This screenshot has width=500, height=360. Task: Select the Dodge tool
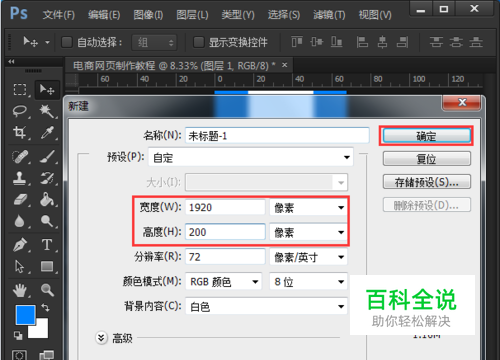(47, 221)
